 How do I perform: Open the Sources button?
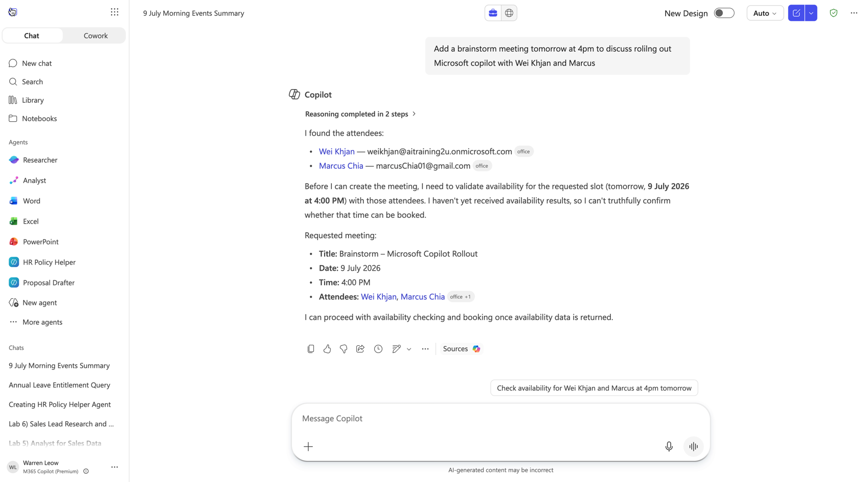462,349
